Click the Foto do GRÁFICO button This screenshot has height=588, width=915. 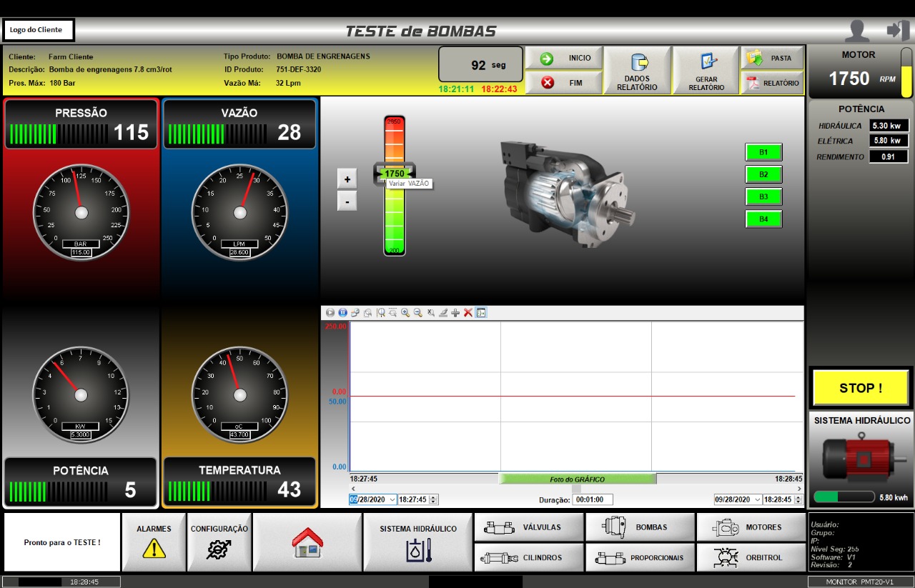coord(577,479)
